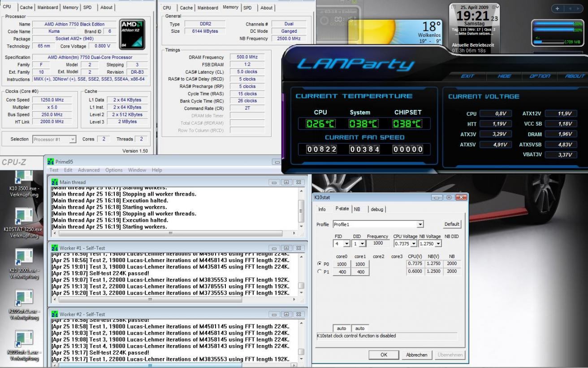This screenshot has width=588, height=368.
Task: Click the first fan speed value 00822
Action: (321, 150)
